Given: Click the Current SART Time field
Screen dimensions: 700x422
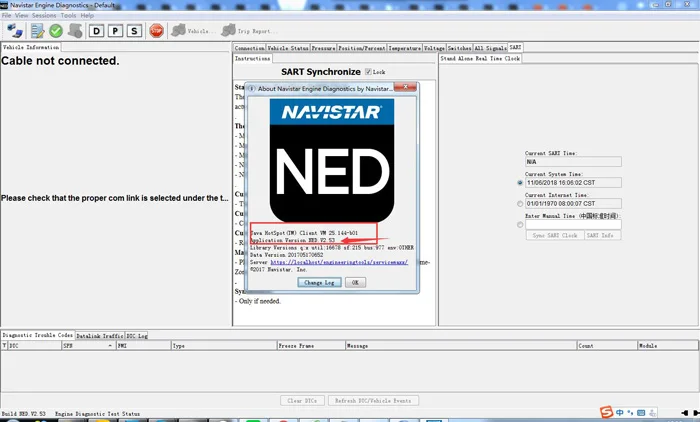Looking at the screenshot, I should coord(573,162).
